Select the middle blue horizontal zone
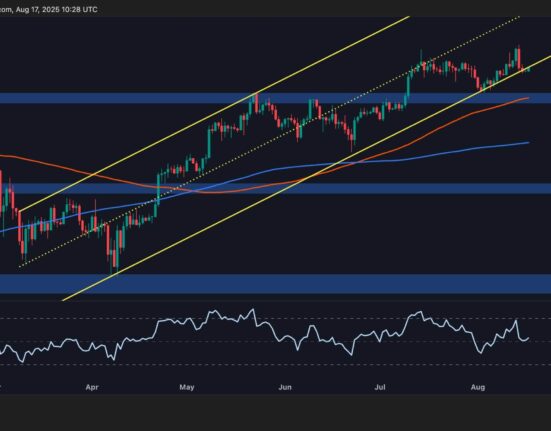551x431 pixels. pyautogui.click(x=276, y=189)
